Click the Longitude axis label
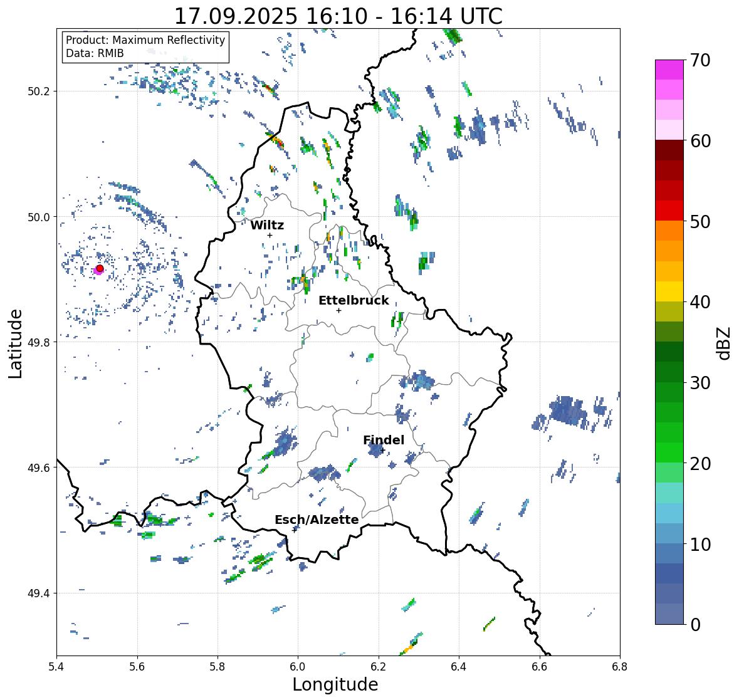The image size is (739, 700). coord(335,684)
